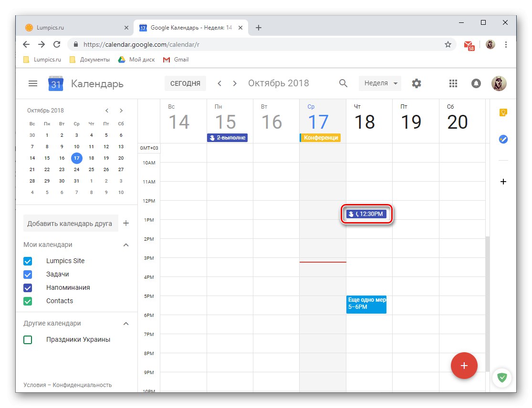Open the 12:30PM reminder on Thursday
The image size is (532, 408).
366,214
